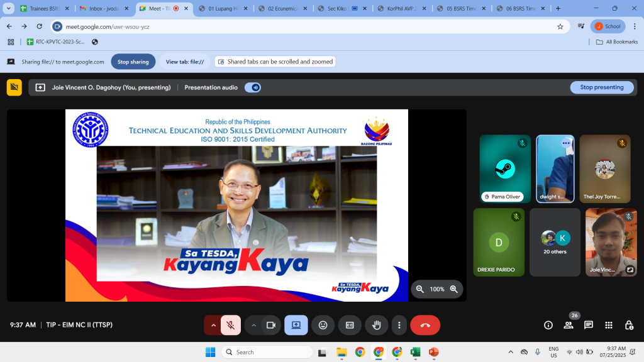Click Joie Vinc self-view tile icon

click(x=630, y=270)
